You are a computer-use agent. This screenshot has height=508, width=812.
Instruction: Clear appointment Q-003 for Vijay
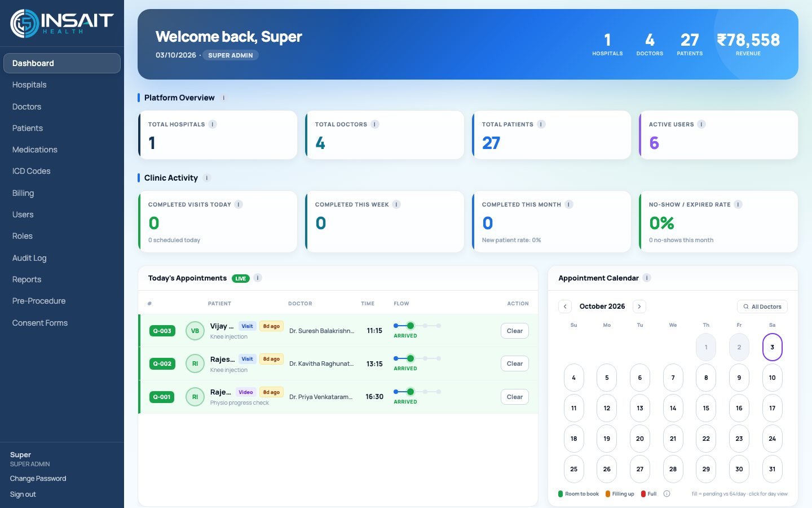515,331
